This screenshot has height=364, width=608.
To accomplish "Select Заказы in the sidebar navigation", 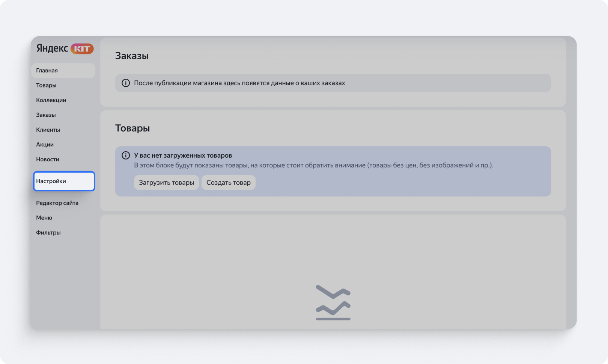I will (x=46, y=115).
